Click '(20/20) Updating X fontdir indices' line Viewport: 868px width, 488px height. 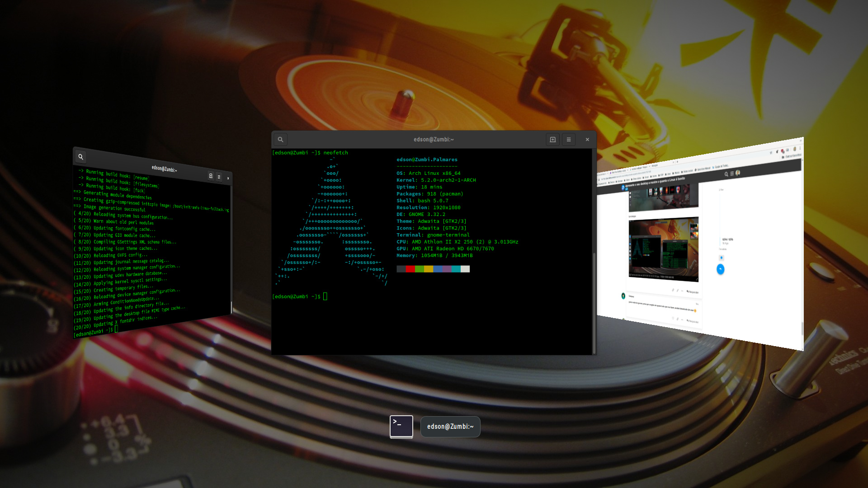[x=116, y=322]
